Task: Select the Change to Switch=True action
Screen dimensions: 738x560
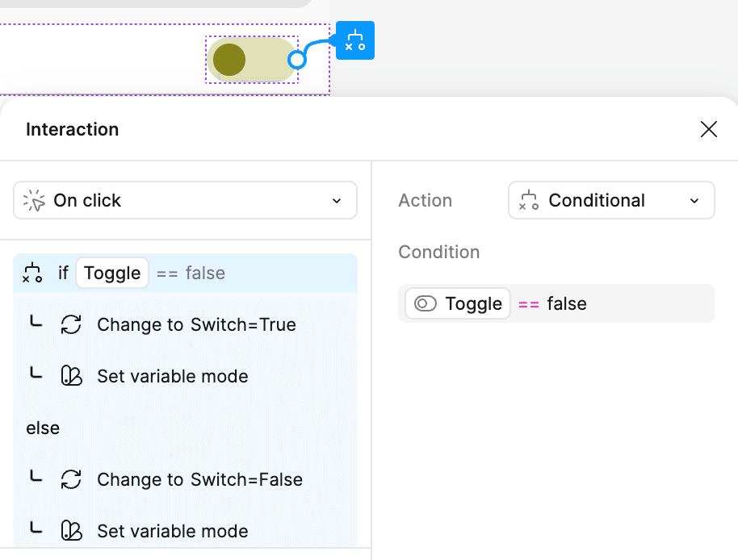Action: 196,324
